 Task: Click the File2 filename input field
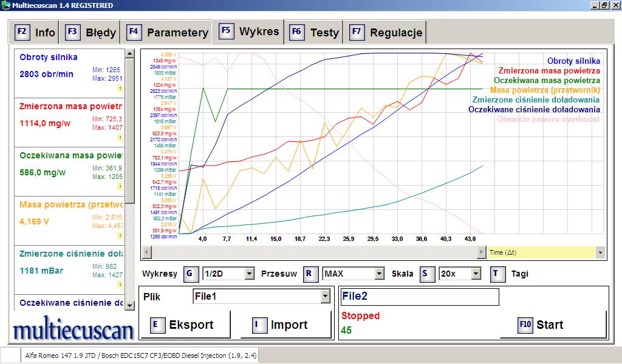point(419,297)
